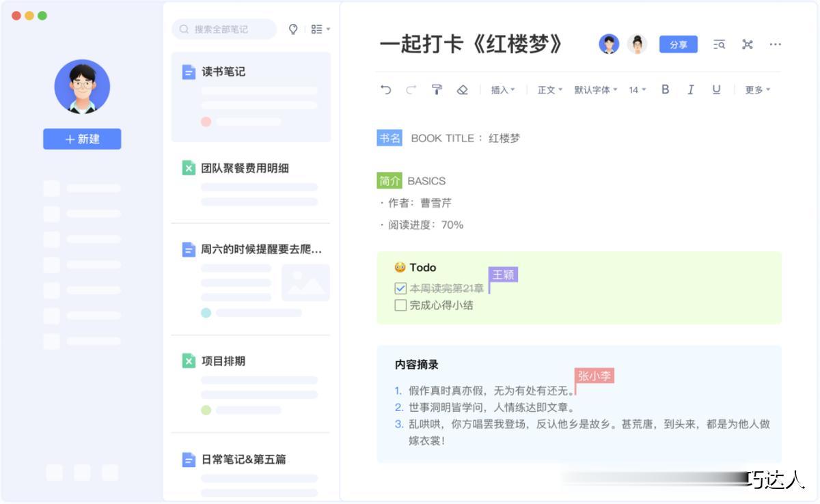
Task: Click the clear formatting eraser icon
Action: coord(462,89)
